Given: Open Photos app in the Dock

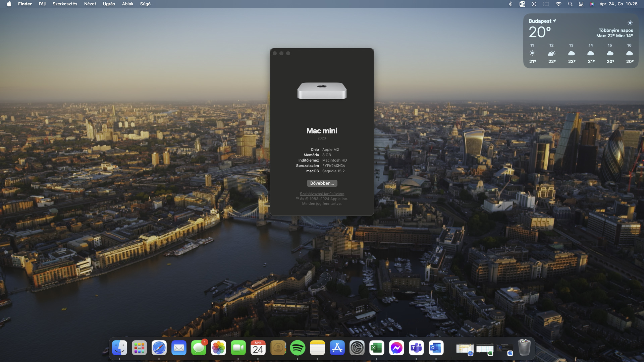Looking at the screenshot, I should [218, 348].
